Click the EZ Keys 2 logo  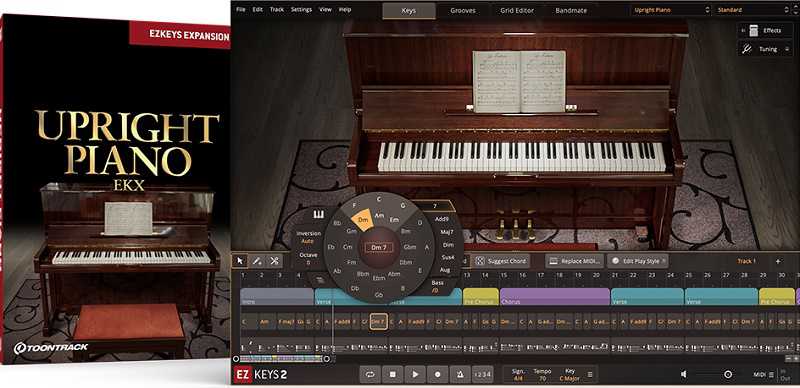point(261,374)
